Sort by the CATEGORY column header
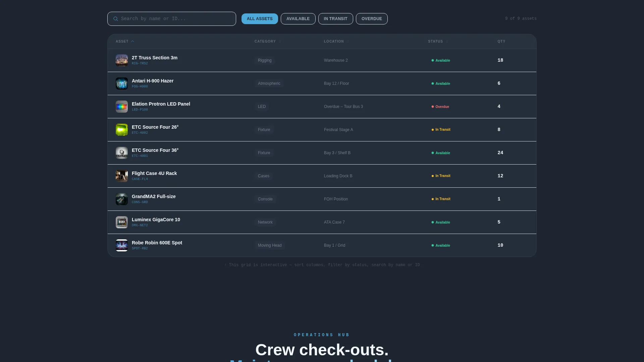 tap(268, 42)
